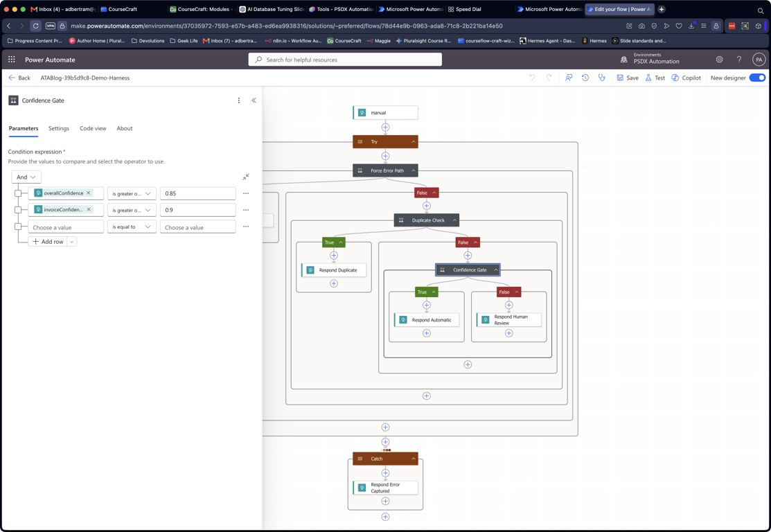771x532 pixels.
Task: Select the Respond Duplicate action
Action: 334,270
